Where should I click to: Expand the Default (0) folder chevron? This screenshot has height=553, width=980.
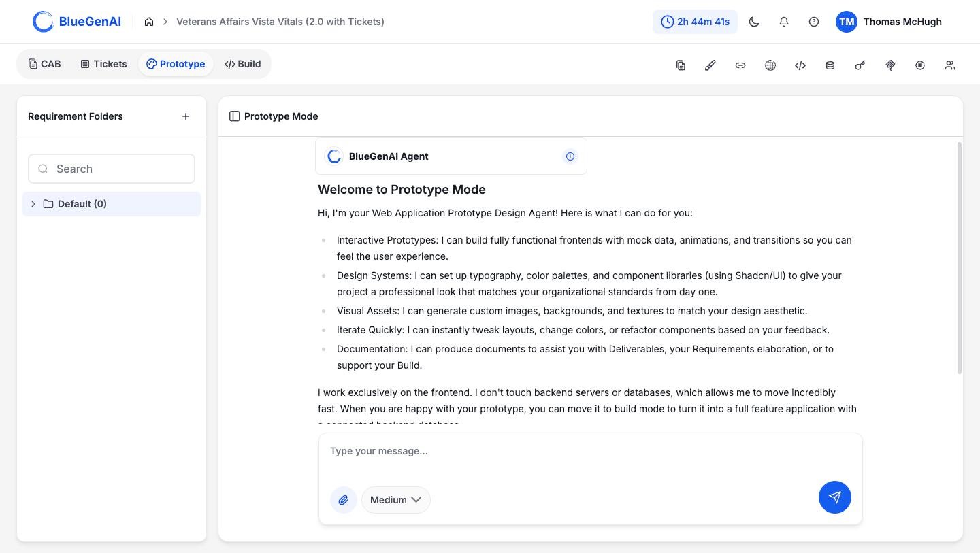pos(33,204)
